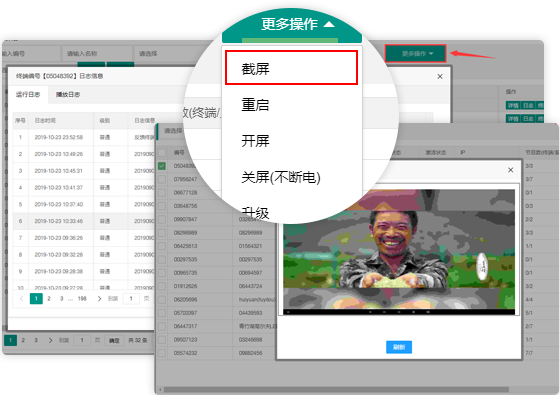Close the log information dialog

pos(440,76)
